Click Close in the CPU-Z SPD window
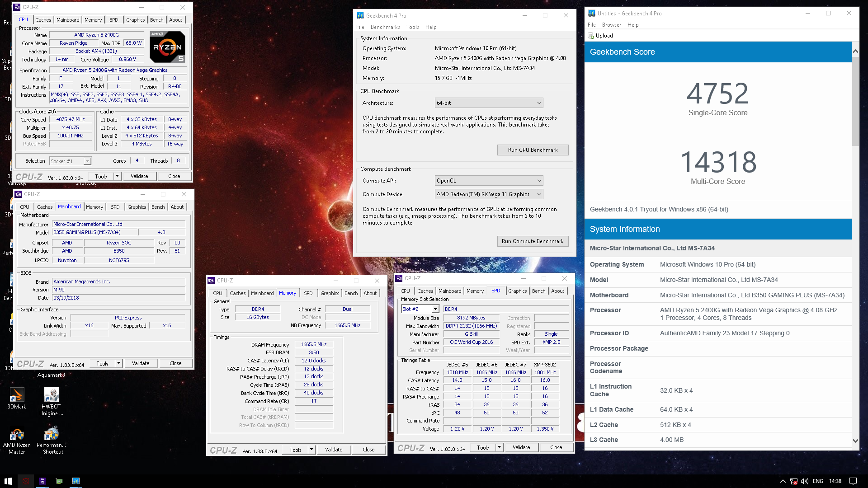This screenshot has width=868, height=488. pyautogui.click(x=556, y=447)
